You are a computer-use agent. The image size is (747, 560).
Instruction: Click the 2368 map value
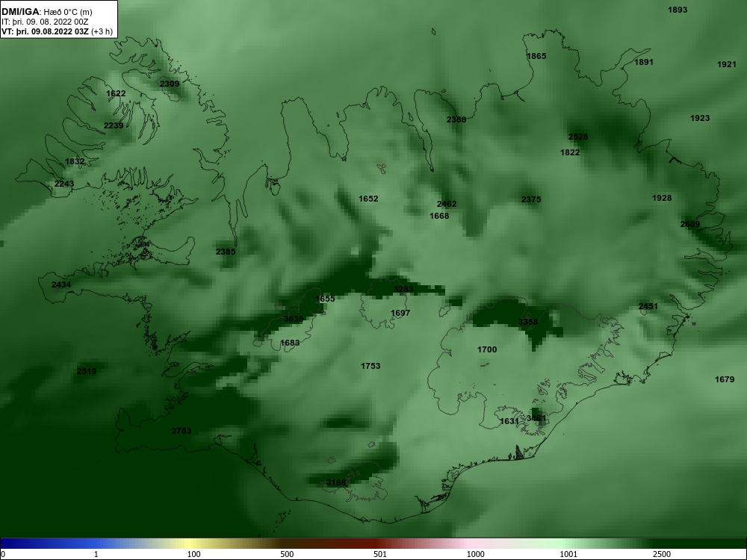pyautogui.click(x=456, y=119)
